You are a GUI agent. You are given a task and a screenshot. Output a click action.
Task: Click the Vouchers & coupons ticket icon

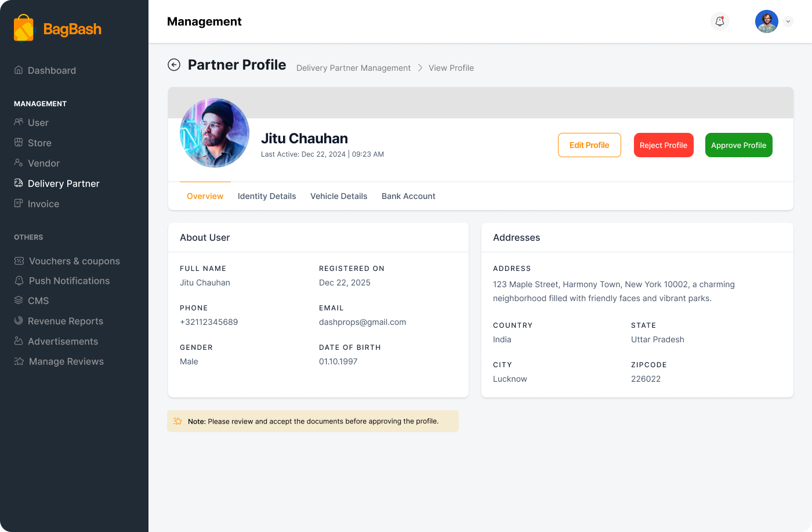(19, 261)
